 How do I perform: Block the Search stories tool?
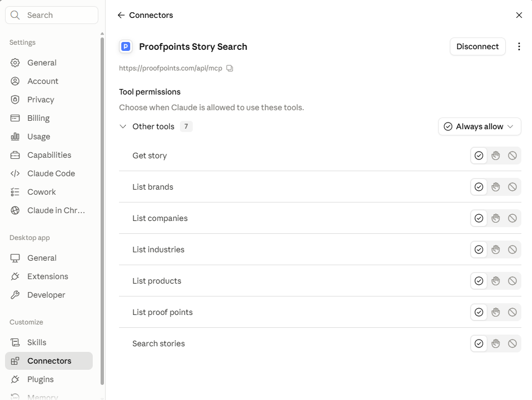(512, 343)
